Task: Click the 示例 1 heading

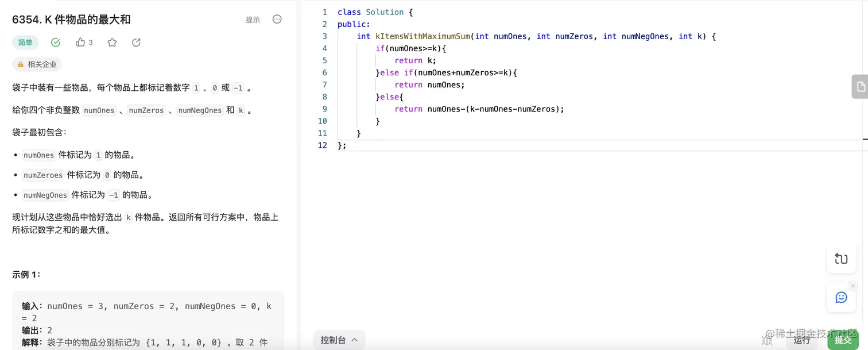Action: (x=26, y=275)
